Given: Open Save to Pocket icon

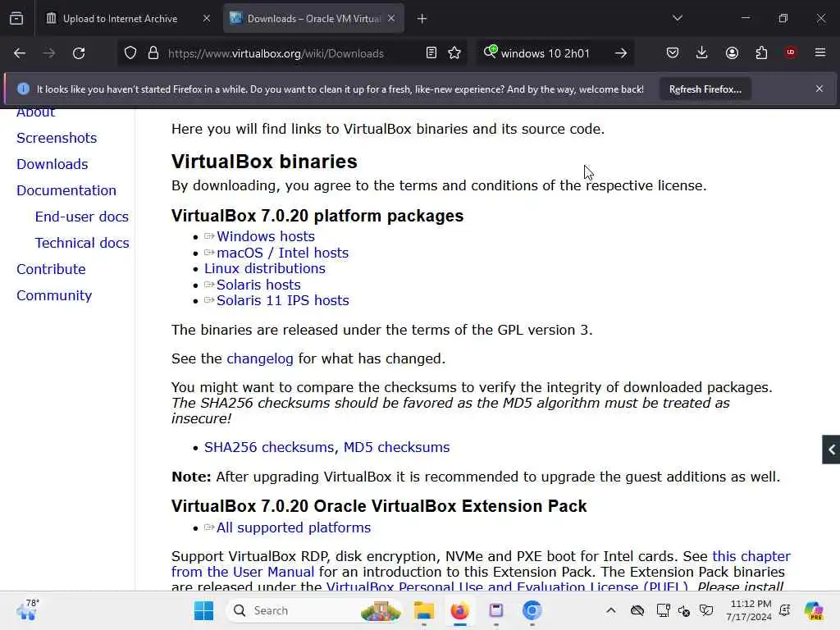Looking at the screenshot, I should [x=673, y=52].
